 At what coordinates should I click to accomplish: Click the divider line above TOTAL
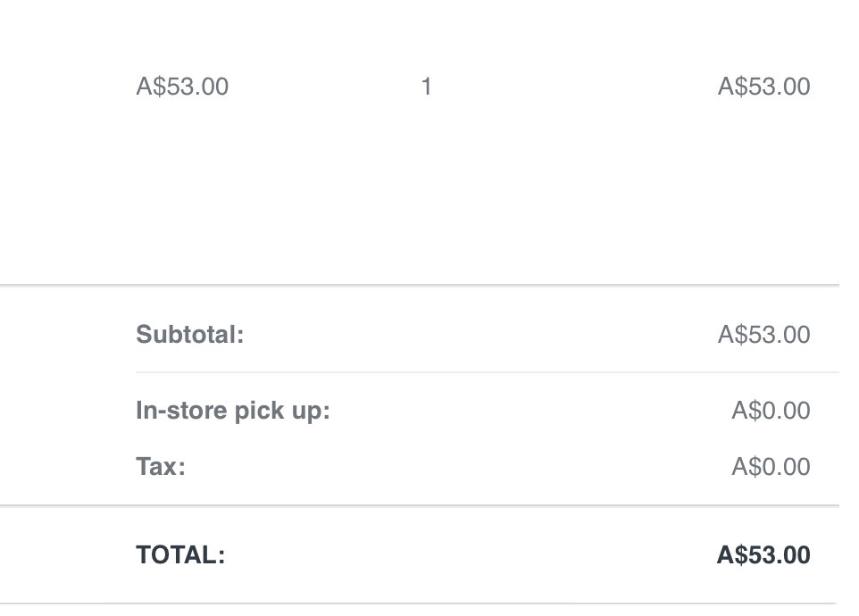420,506
